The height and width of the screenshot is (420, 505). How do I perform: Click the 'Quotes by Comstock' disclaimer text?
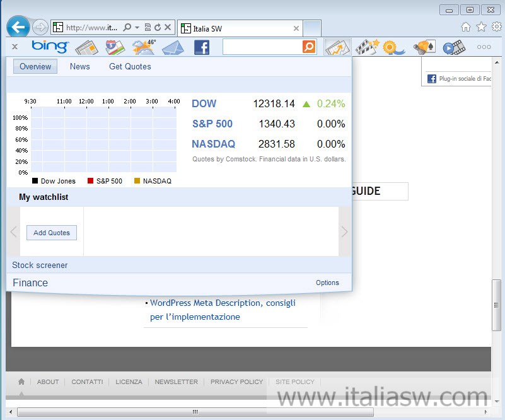click(269, 159)
